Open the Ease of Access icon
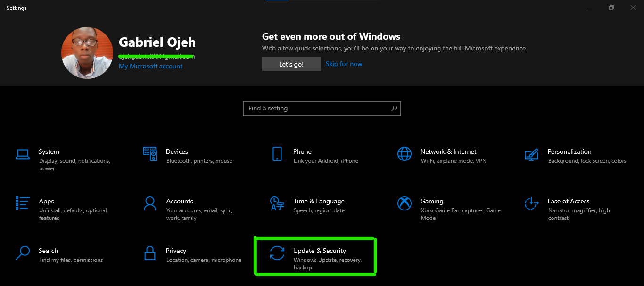The width and height of the screenshot is (644, 286). click(x=531, y=203)
